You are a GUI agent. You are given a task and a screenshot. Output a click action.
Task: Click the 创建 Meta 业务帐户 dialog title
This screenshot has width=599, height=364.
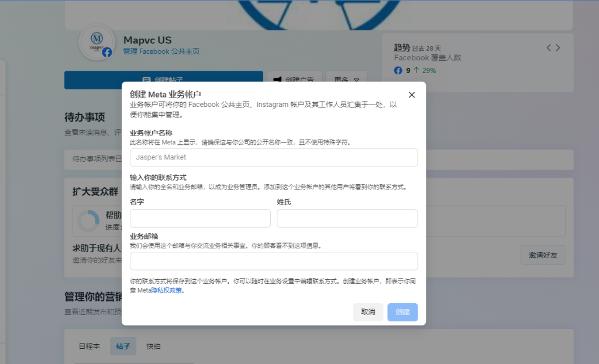166,94
